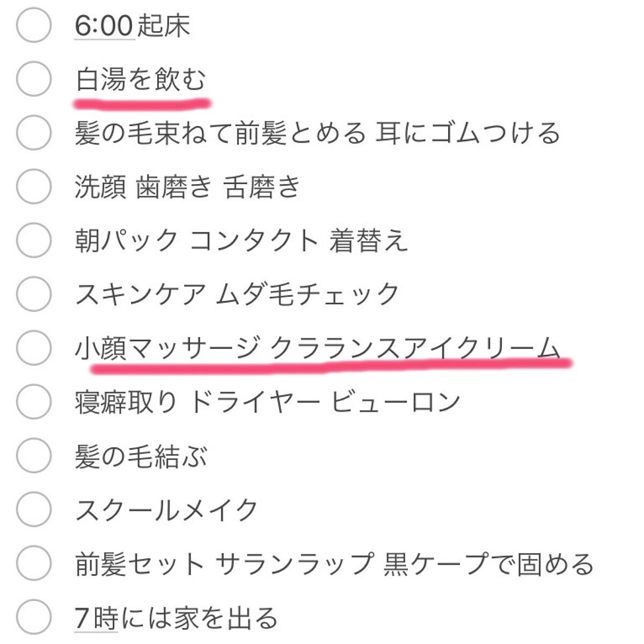Check off the 6:00起床 item

tap(34, 26)
